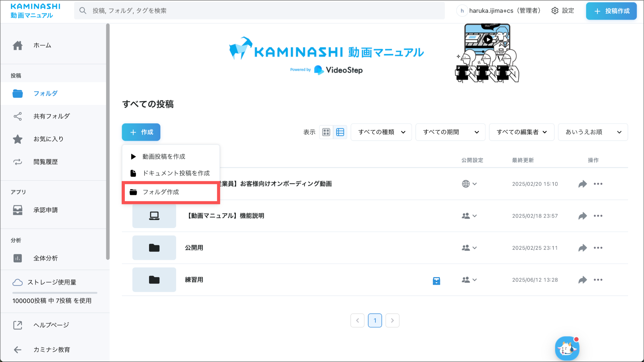Switch to list view display
This screenshot has height=362, width=644.
(x=340, y=132)
